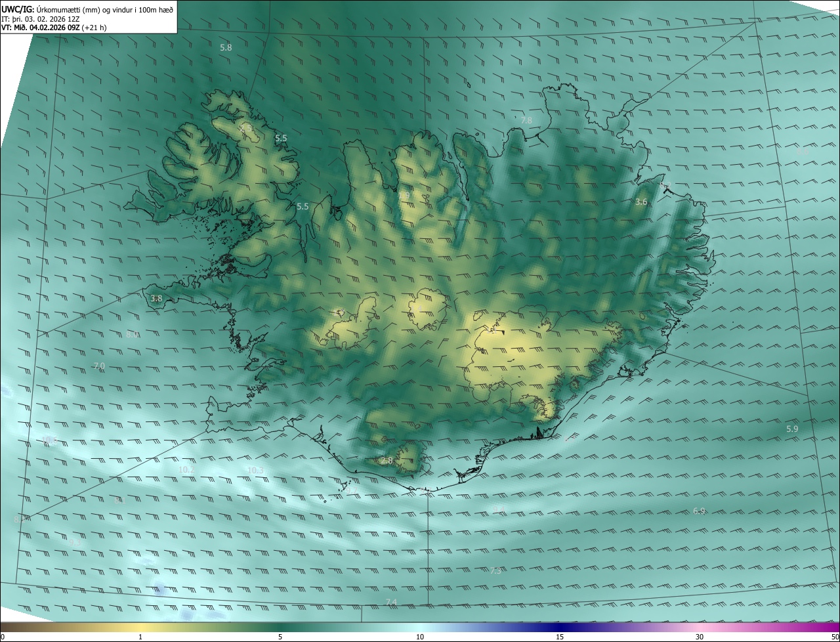Click the colour scale tick label '10'
The image size is (840, 642).
pyautogui.click(x=420, y=637)
